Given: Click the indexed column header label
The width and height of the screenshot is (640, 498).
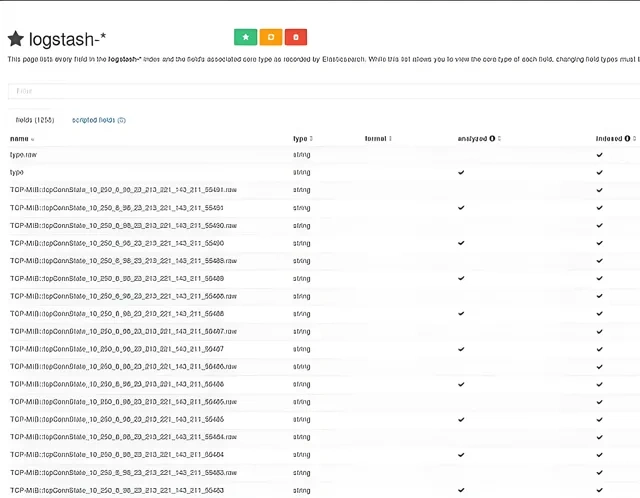Looking at the screenshot, I should tap(609, 139).
